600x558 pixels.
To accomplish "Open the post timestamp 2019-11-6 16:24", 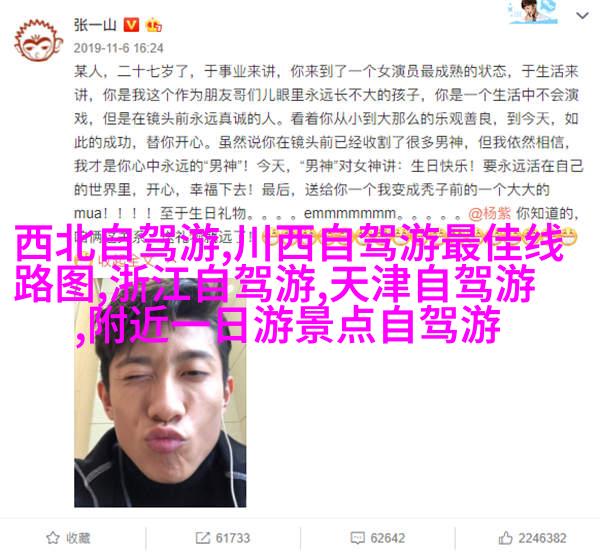I will (x=119, y=48).
